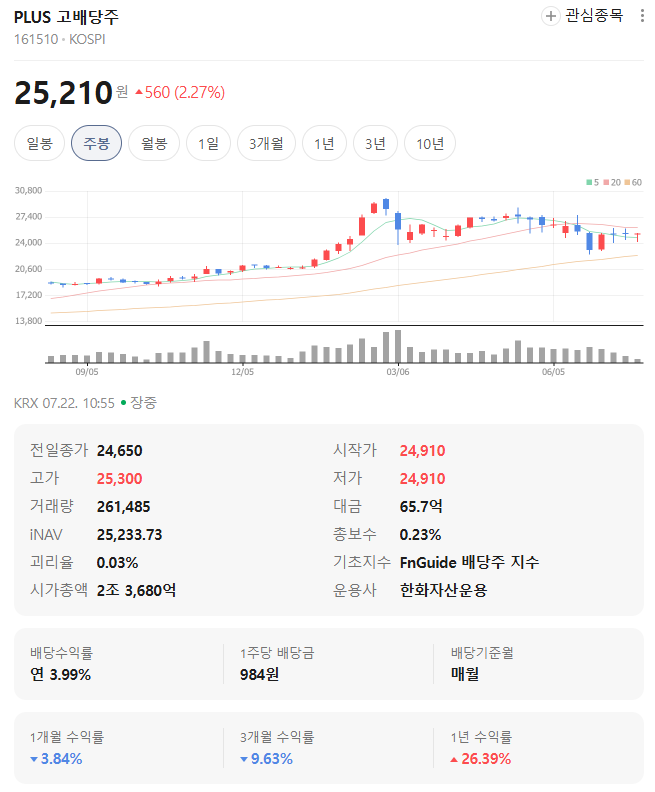Click the FnGuide 배당주 지수 index name
Viewport: 655px width, 792px height.
[469, 563]
